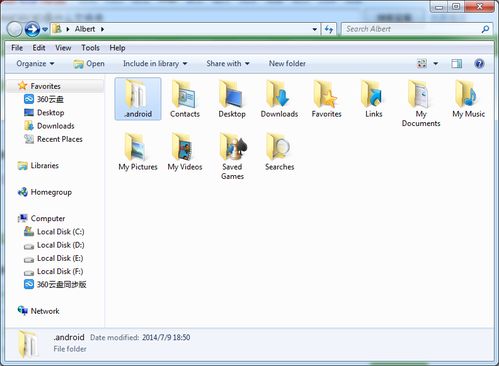Viewport: 499px width, 366px height.
Task: Click the Open toolbar button
Action: 89,63
